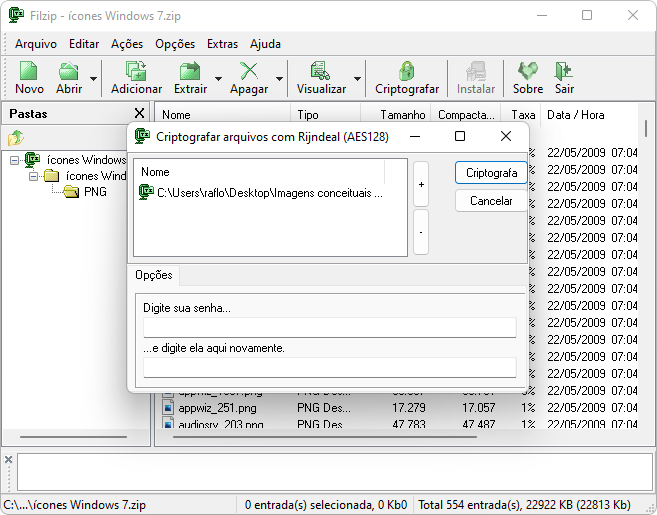Sort by Taxa column header
The height and width of the screenshot is (515, 657).
[520, 115]
